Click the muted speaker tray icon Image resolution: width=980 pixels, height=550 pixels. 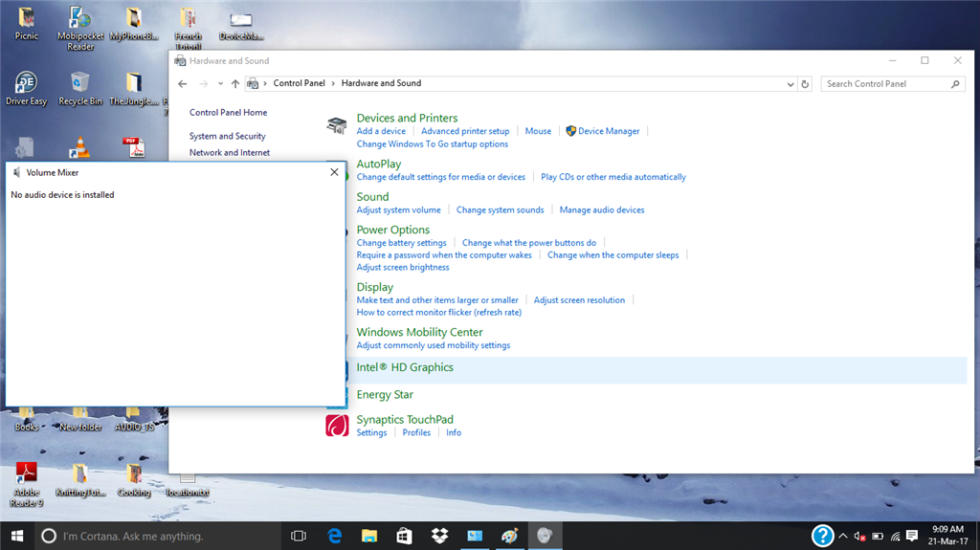(860, 537)
